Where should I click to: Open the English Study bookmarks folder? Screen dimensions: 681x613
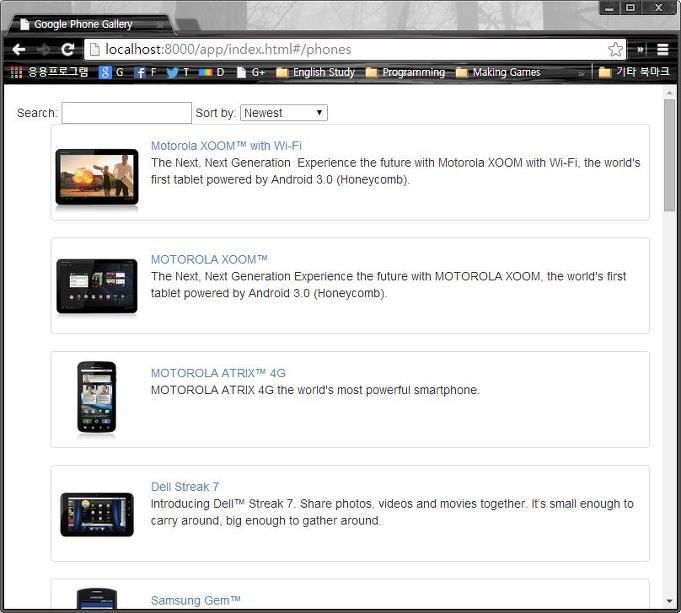coord(316,72)
